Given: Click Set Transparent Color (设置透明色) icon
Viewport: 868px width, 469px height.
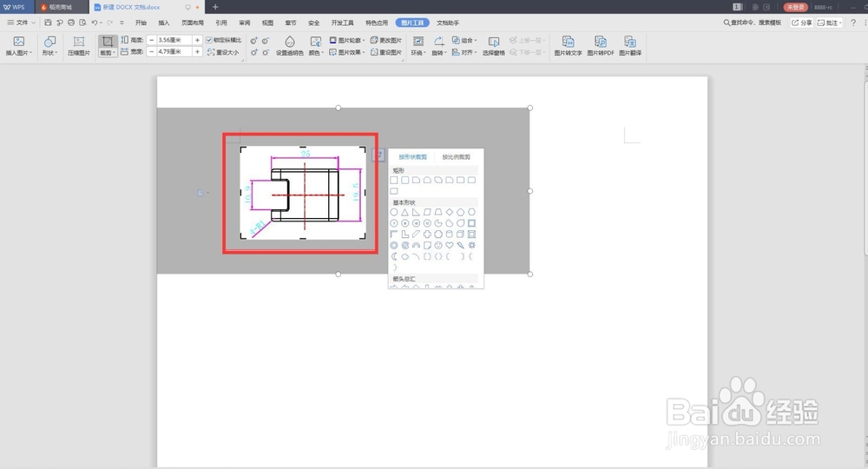Looking at the screenshot, I should point(290,42).
